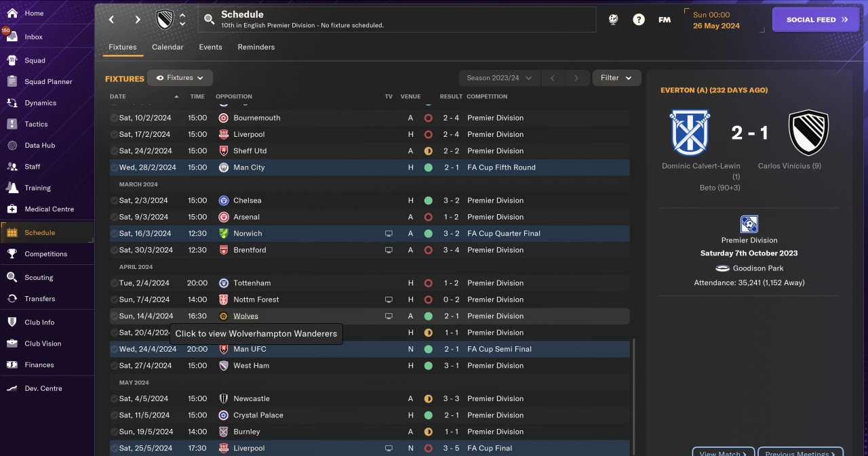This screenshot has height=456, width=868.
Task: Sort fixtures by Date column
Action: coord(117,96)
